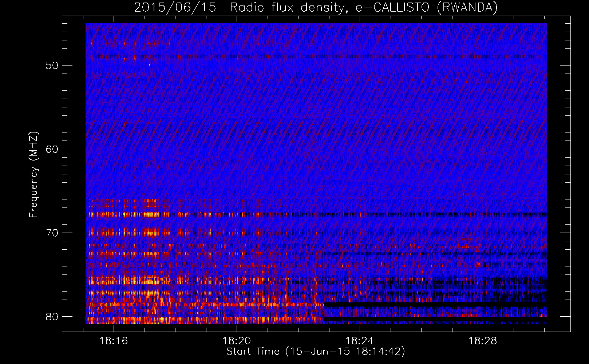Screen dimensions: 589x364
Task: Select the 'Frequency (MHZ)' axis label
Action: (33, 174)
